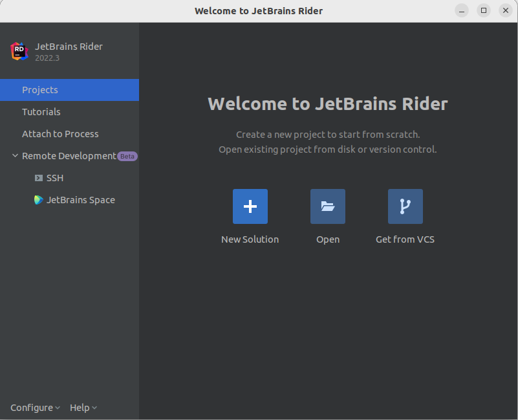Screen dimensions: 518x420
Task: Click the Get from VCS text label
Action: [x=405, y=239]
